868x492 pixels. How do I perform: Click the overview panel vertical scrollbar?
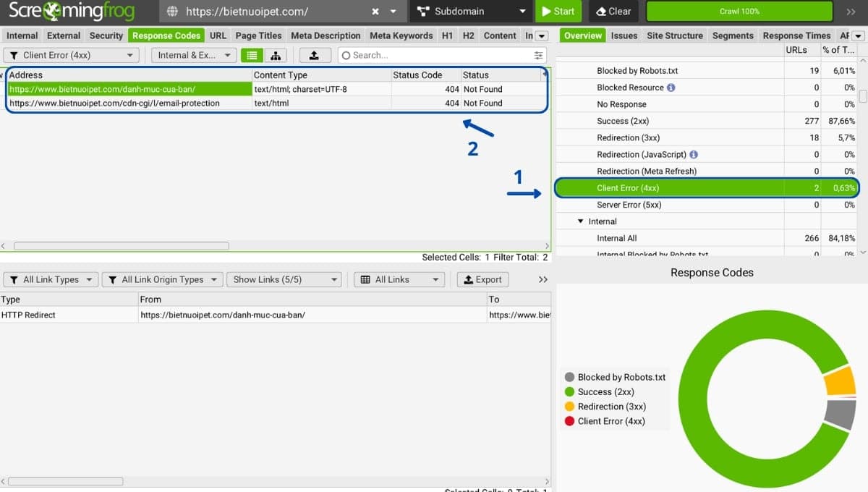point(863,97)
